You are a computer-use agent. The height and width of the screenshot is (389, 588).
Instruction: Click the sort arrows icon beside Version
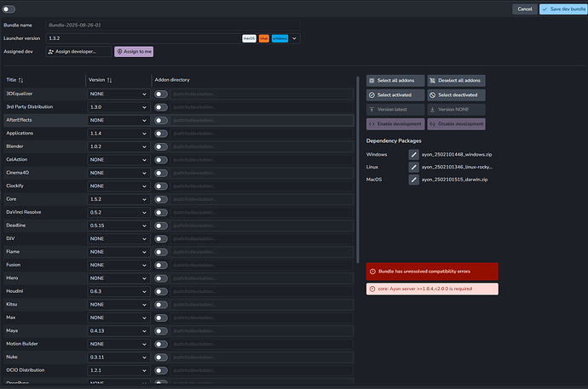pyautogui.click(x=109, y=80)
